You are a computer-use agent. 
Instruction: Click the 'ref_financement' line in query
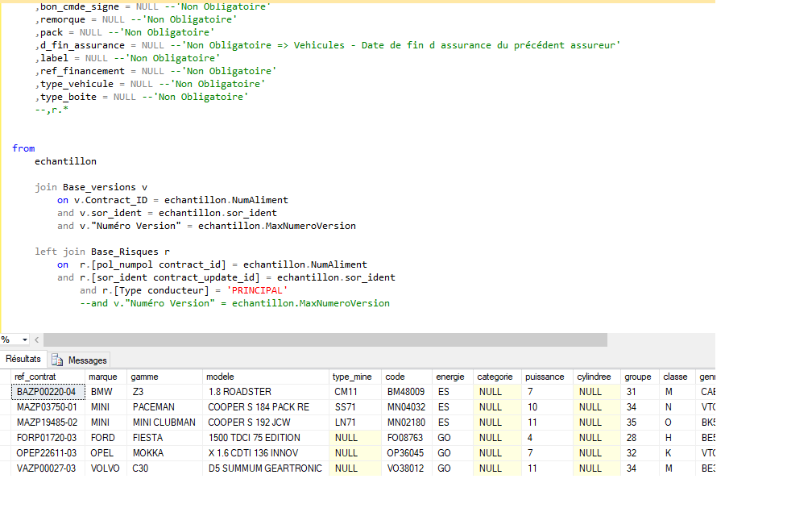155,71
